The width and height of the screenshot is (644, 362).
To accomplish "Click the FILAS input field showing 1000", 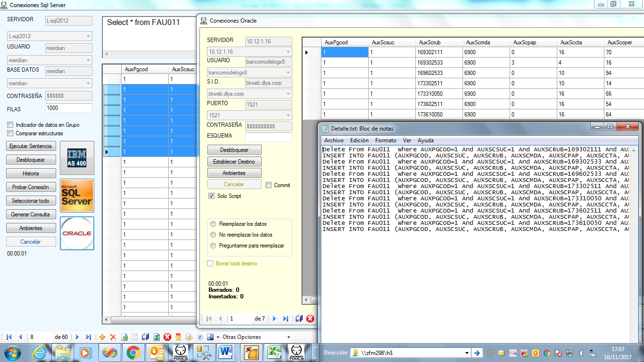I will [69, 108].
